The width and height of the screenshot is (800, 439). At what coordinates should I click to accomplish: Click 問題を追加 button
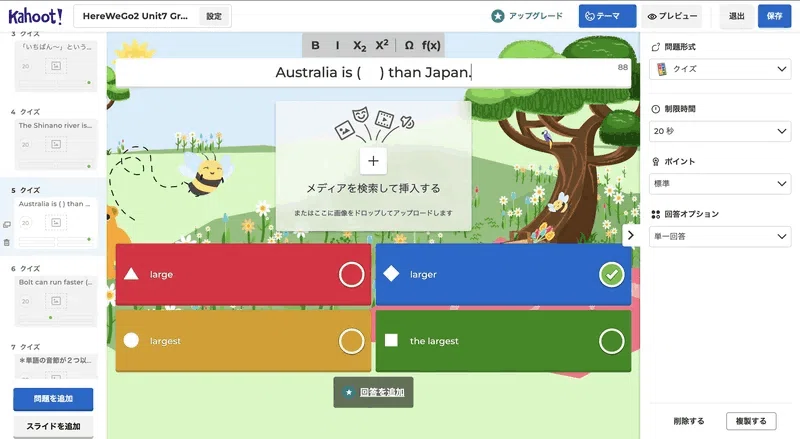click(53, 399)
